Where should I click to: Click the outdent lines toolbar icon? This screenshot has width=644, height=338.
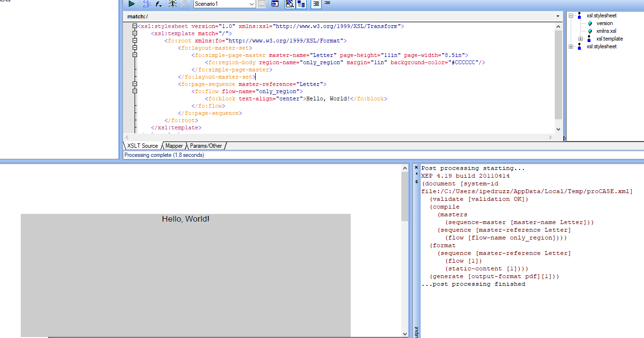pos(328,3)
